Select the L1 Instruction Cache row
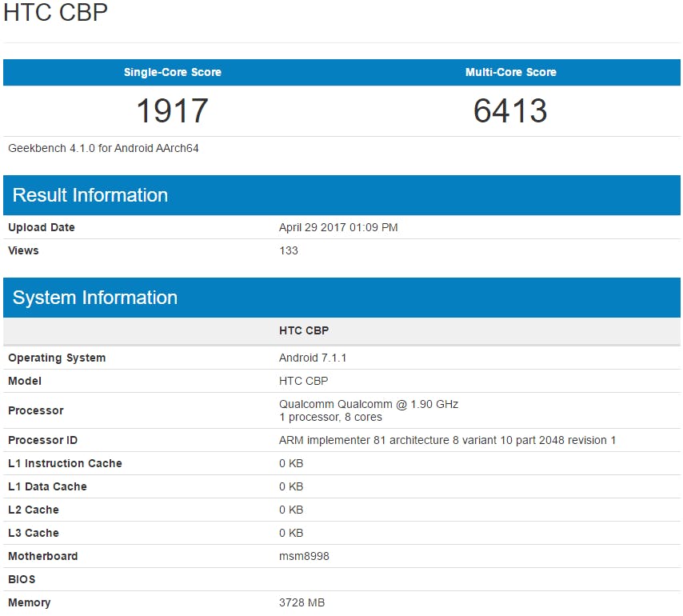 coord(66,463)
